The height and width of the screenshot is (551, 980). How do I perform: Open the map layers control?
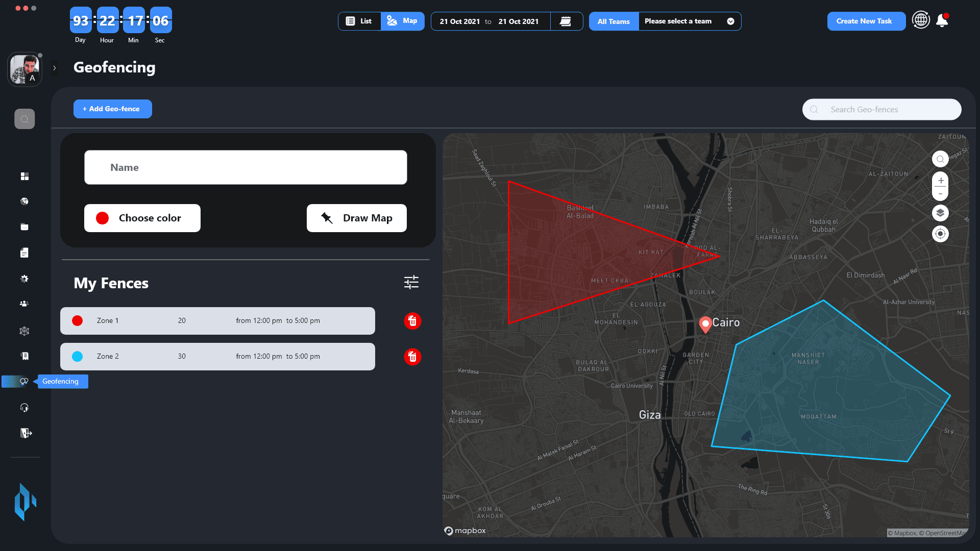tap(940, 213)
